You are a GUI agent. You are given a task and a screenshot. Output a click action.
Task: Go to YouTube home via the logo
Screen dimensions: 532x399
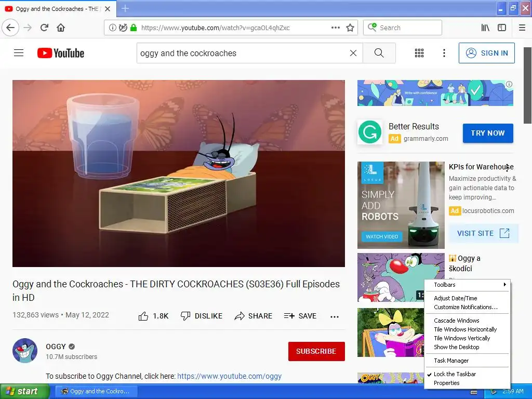coord(61,53)
